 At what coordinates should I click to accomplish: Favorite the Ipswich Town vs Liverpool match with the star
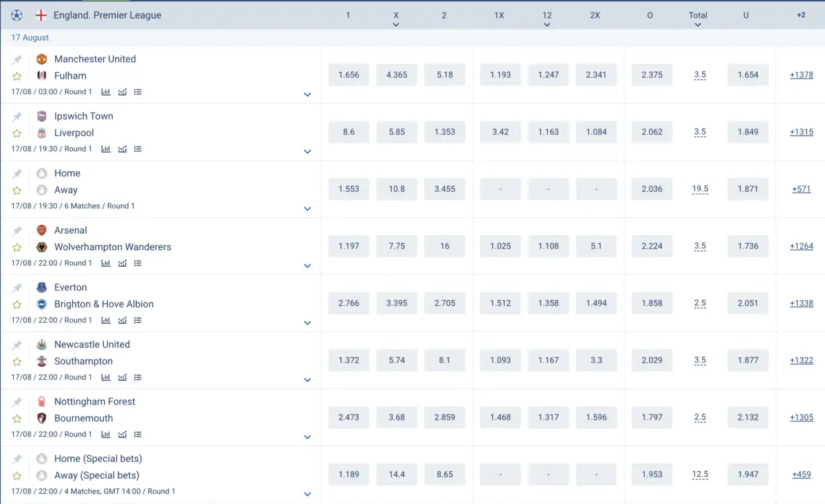(x=17, y=133)
